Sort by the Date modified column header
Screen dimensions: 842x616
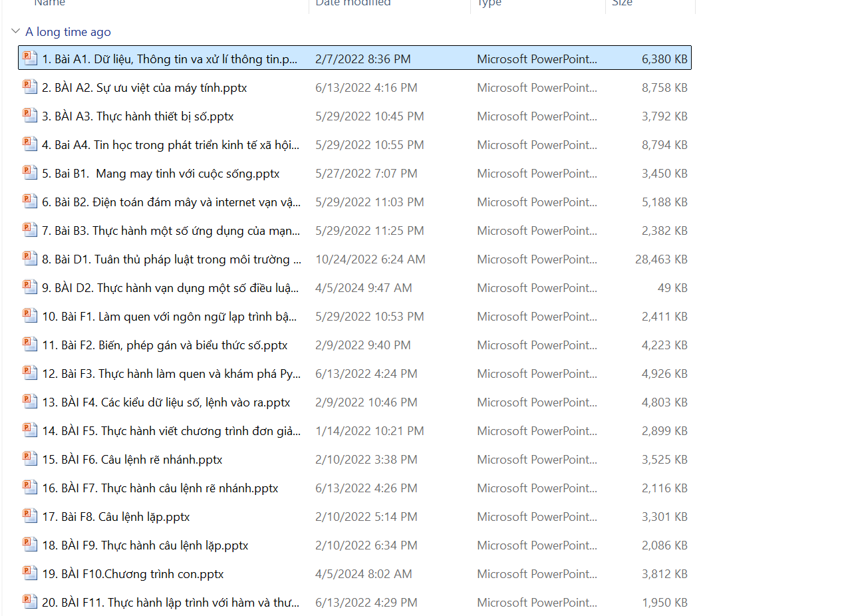pyautogui.click(x=352, y=4)
